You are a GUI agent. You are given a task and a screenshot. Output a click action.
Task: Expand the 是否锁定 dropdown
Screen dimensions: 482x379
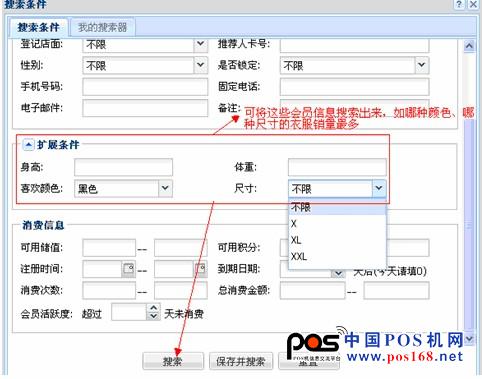coord(421,65)
